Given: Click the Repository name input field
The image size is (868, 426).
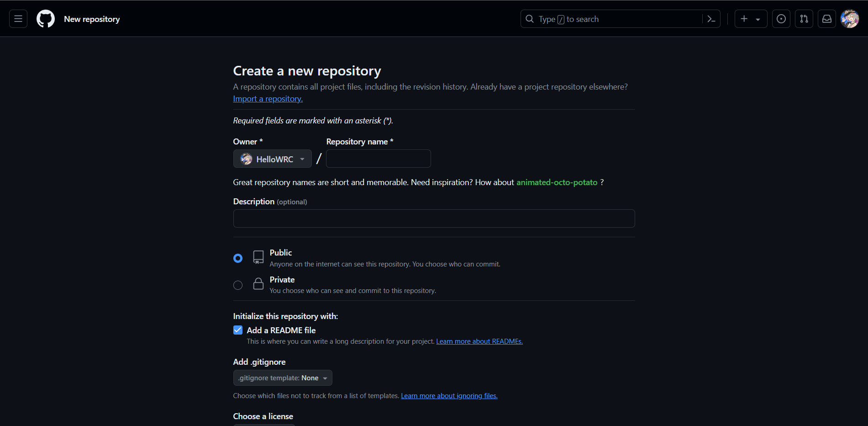Looking at the screenshot, I should (x=379, y=159).
